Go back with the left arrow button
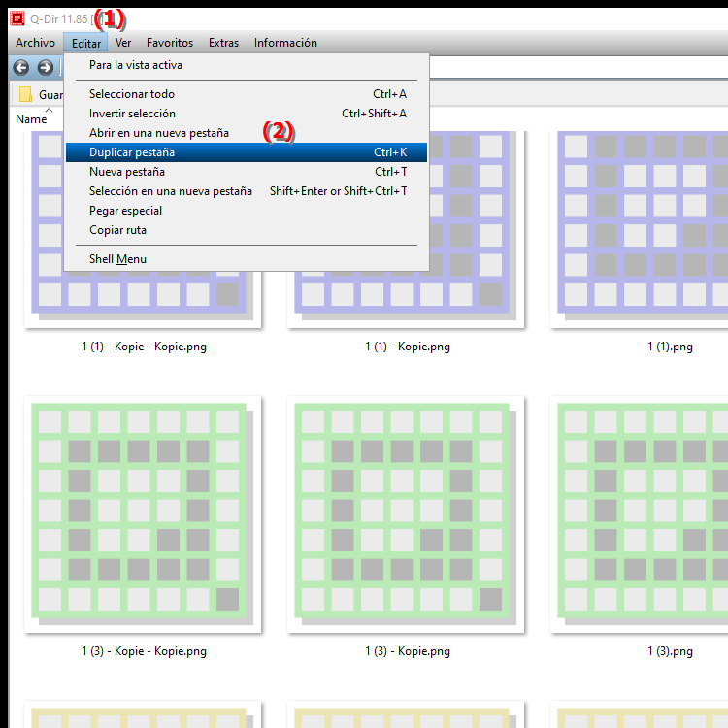The image size is (728, 728). 21,68
